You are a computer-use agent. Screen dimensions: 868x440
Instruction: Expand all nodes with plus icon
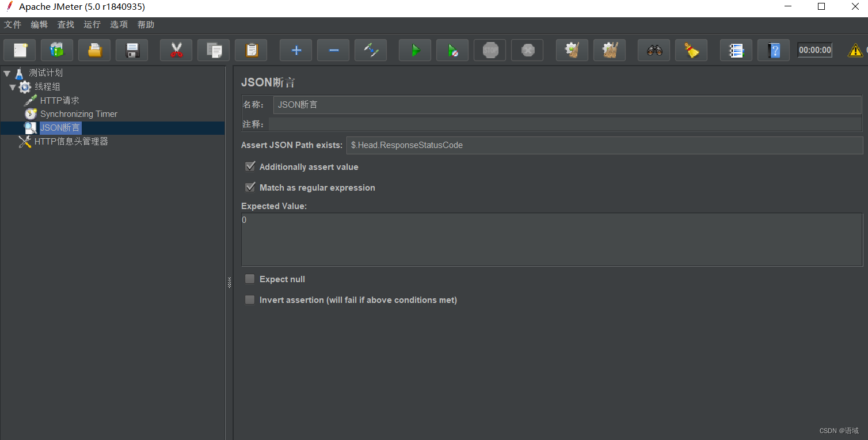point(296,50)
